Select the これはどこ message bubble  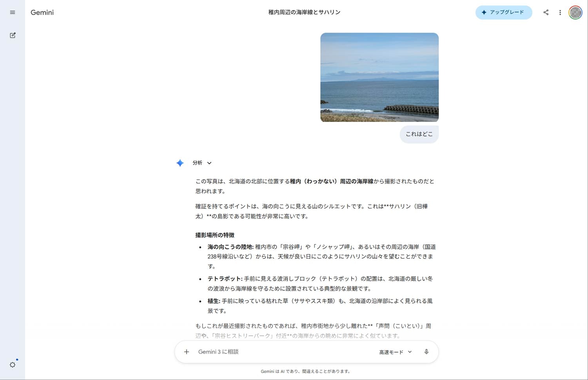click(x=419, y=134)
